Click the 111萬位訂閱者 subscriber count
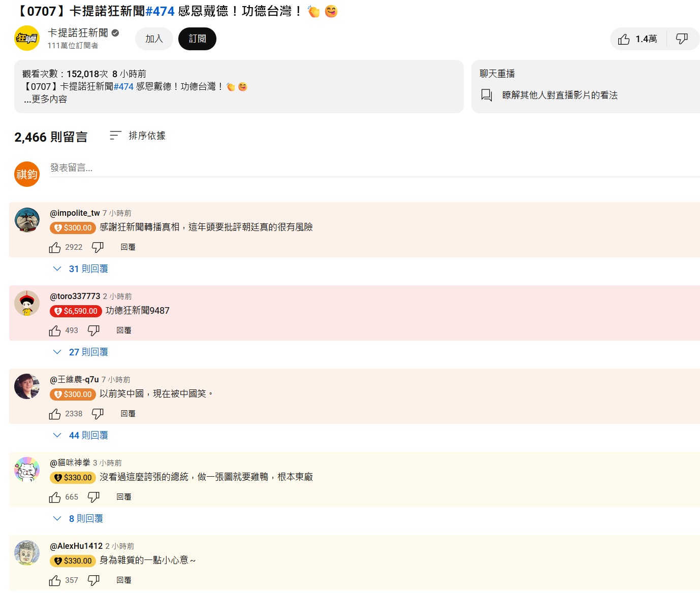This screenshot has height=593, width=700. (x=73, y=46)
